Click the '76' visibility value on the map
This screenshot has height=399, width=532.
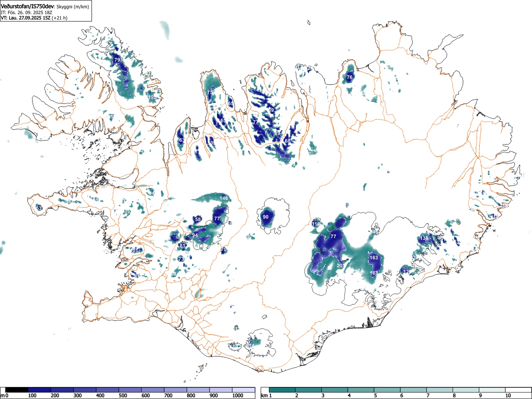point(350,77)
